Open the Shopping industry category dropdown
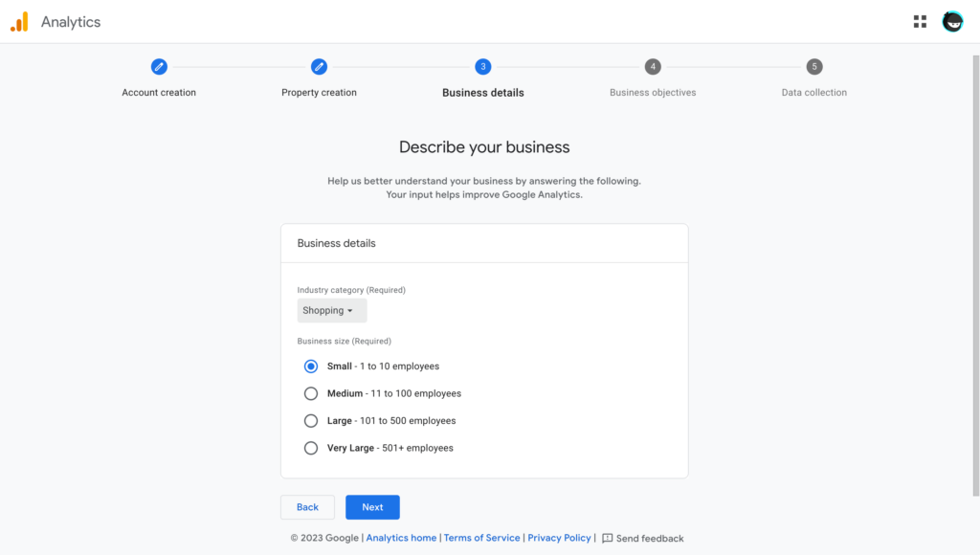 (331, 310)
